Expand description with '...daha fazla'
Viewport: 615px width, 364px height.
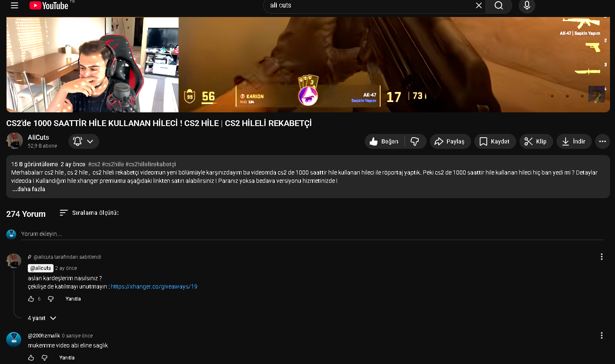(29, 189)
